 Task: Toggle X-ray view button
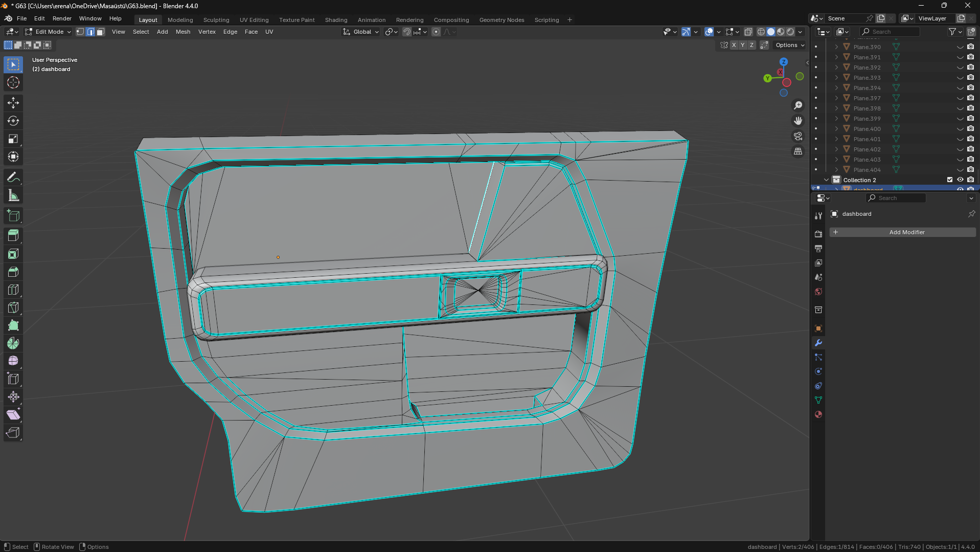pyautogui.click(x=748, y=32)
